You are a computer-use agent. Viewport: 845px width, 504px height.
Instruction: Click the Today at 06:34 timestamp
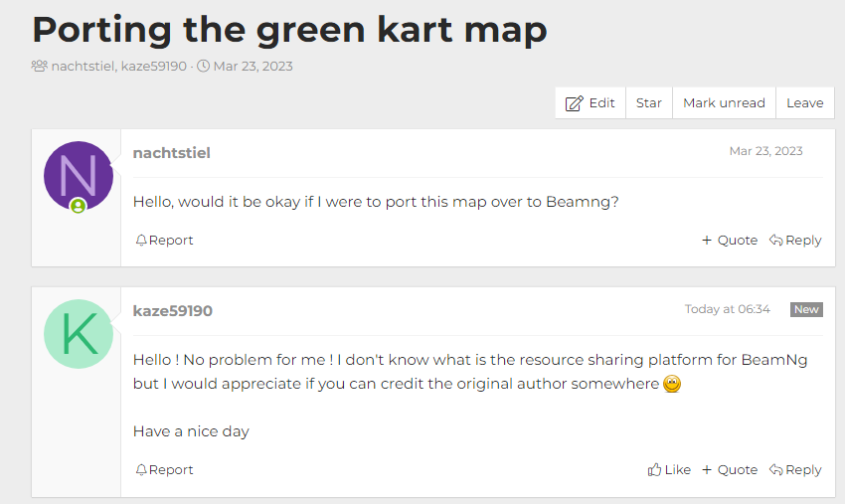[x=727, y=310]
